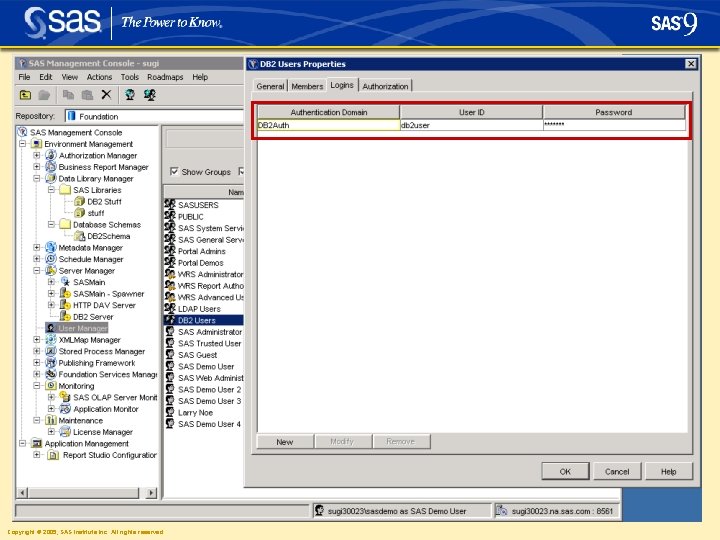Collapse the SAS Libraries folder node
720x540 pixels.
click(x=51, y=190)
